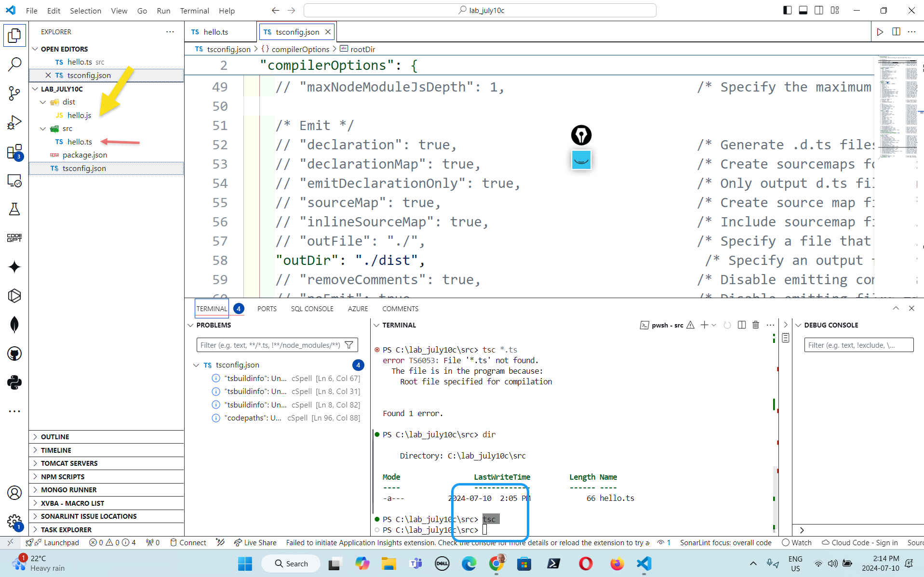Kill terminal with trash icon
This screenshot has width=924, height=577.
(756, 325)
